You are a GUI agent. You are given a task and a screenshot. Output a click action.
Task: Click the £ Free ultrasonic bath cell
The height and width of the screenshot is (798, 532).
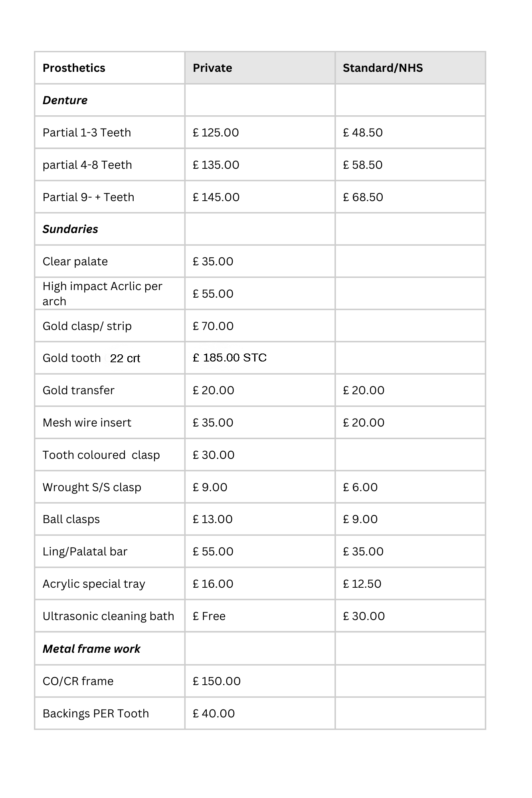tap(209, 616)
